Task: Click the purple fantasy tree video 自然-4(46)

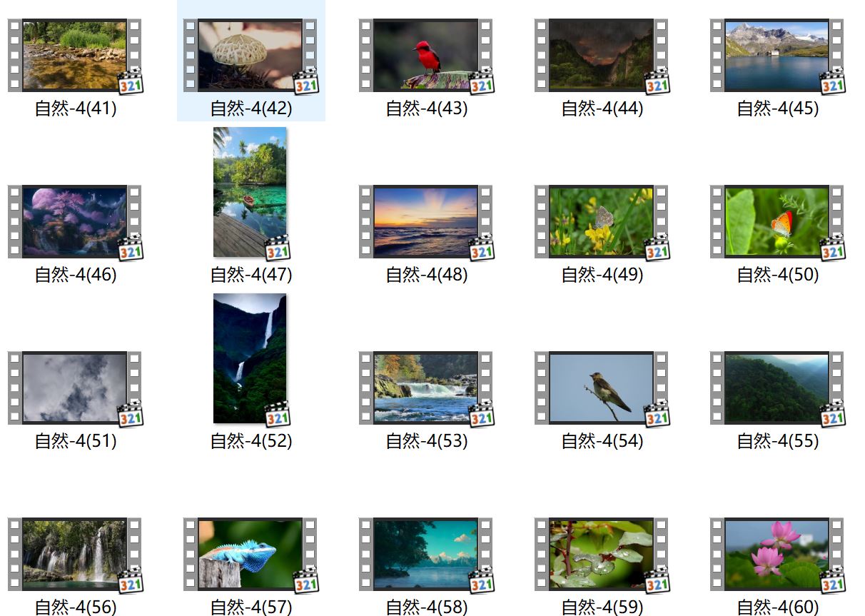Action: pyautogui.click(x=74, y=222)
